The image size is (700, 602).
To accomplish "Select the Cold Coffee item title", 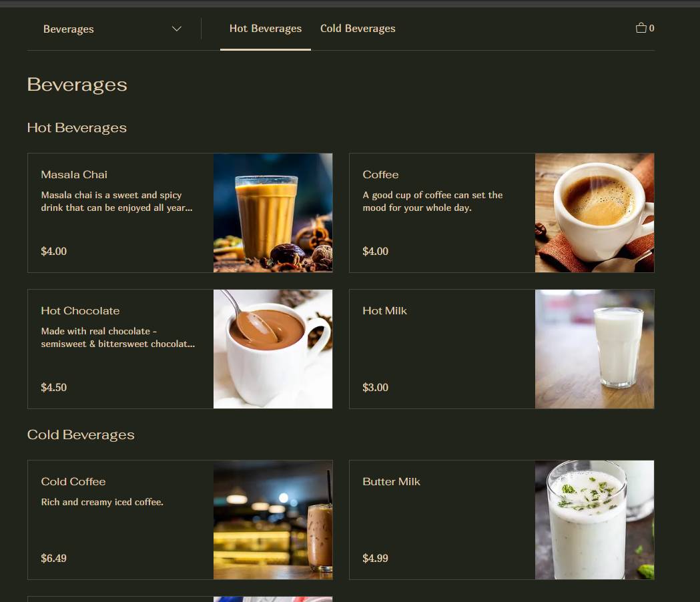I will 73,481.
